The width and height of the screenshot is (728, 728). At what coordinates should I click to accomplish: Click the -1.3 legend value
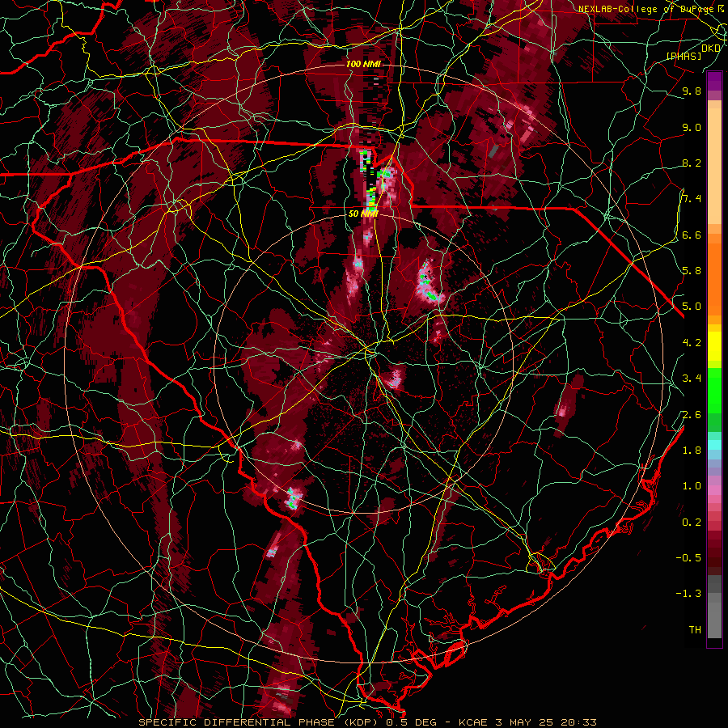coord(688,594)
